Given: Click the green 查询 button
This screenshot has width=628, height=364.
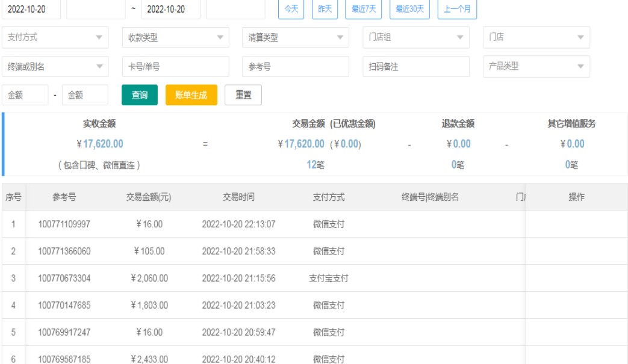Looking at the screenshot, I should pos(140,95).
